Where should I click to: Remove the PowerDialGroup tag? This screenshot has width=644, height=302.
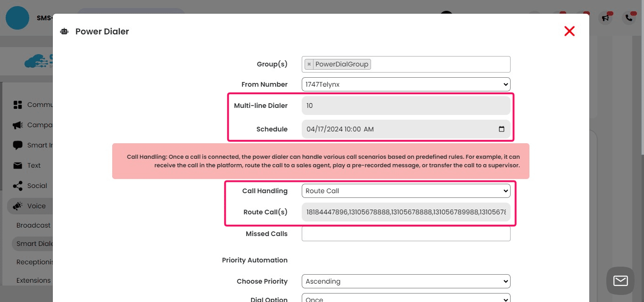pyautogui.click(x=309, y=64)
